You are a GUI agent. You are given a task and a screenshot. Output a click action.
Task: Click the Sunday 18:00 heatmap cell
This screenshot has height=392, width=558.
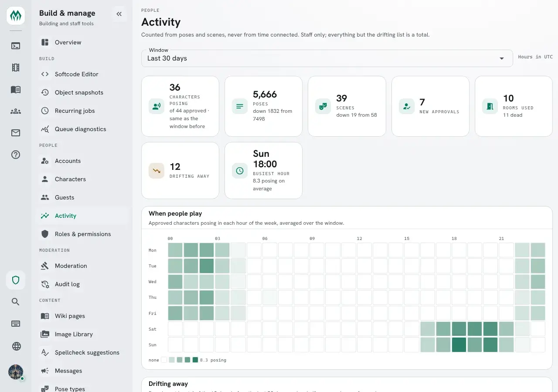click(459, 345)
